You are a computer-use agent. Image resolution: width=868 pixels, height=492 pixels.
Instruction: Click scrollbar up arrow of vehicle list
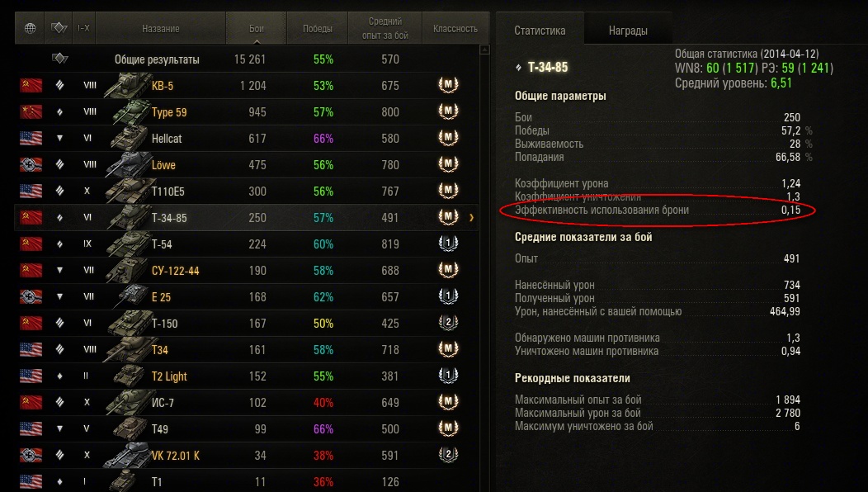pyautogui.click(x=484, y=50)
